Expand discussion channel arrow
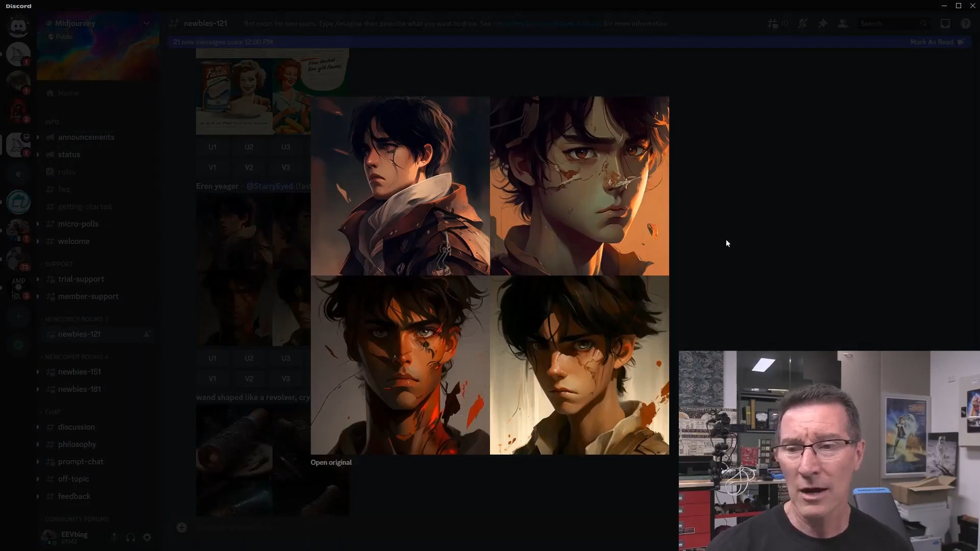 coord(38,427)
